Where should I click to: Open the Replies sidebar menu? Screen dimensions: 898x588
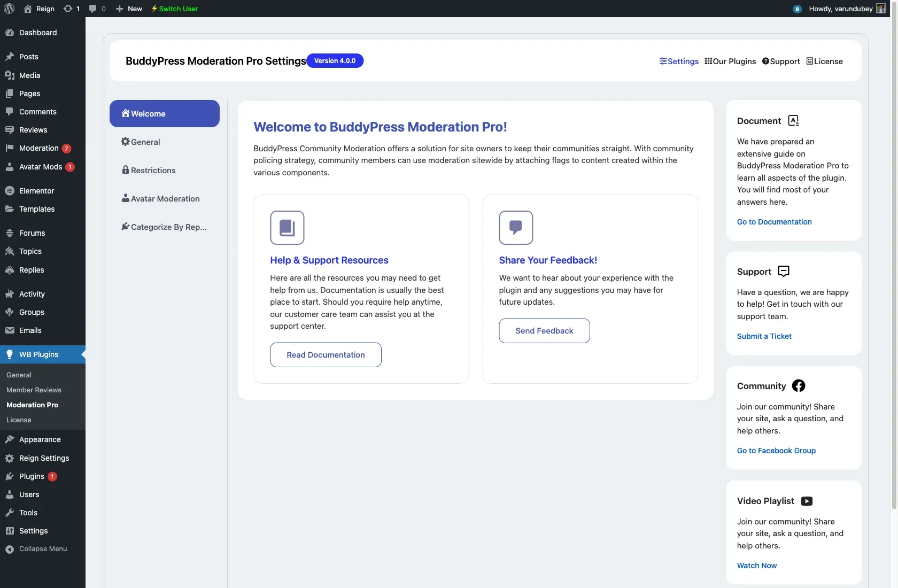pyautogui.click(x=43, y=270)
